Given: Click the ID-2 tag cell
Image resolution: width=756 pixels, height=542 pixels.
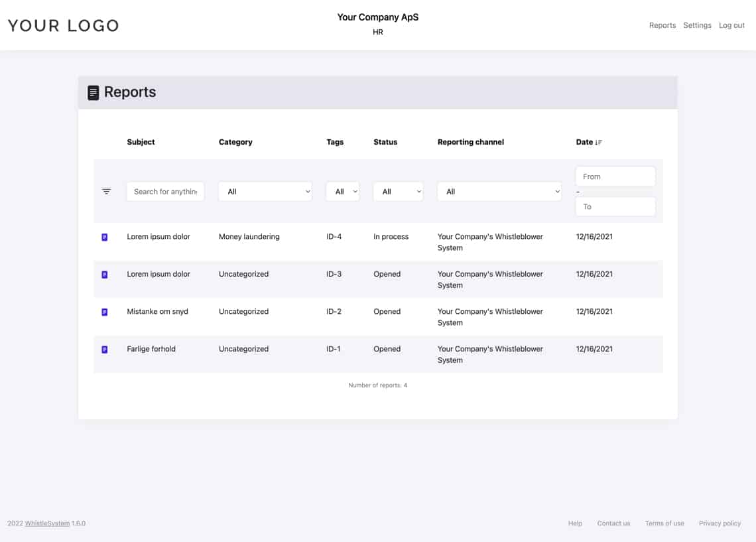Looking at the screenshot, I should pos(334,312).
